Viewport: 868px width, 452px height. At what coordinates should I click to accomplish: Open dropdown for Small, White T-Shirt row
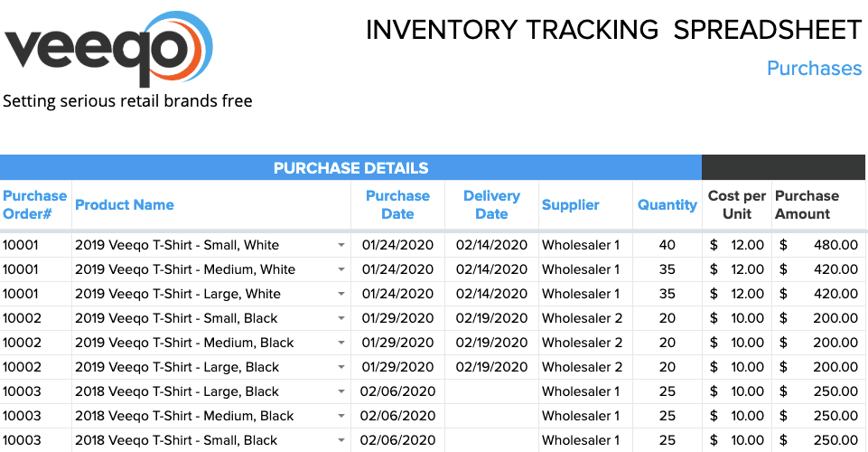click(x=341, y=245)
